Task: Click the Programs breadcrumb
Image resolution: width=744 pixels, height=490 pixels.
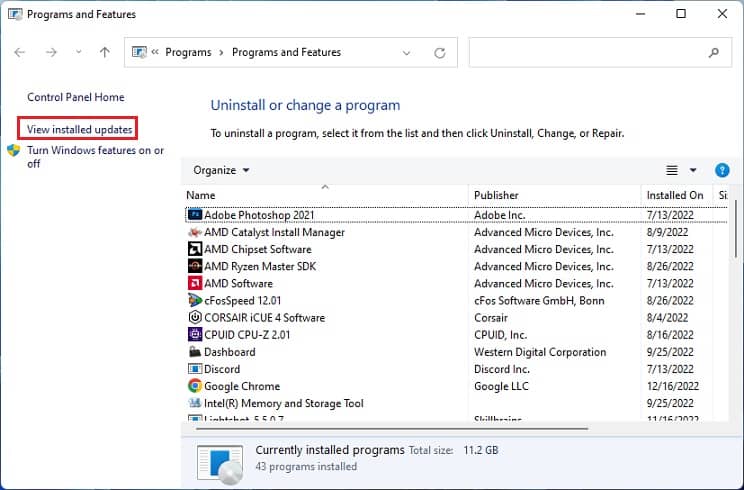Action: [x=188, y=53]
